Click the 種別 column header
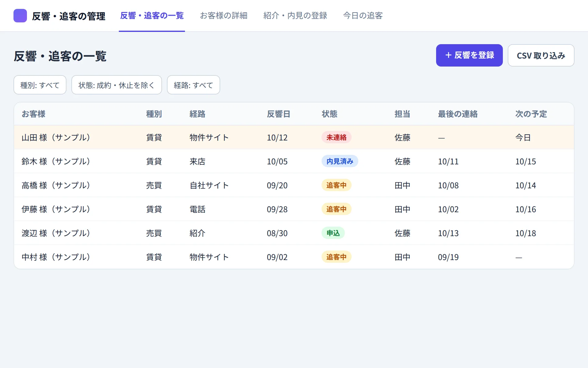The height and width of the screenshot is (368, 588). click(x=154, y=114)
